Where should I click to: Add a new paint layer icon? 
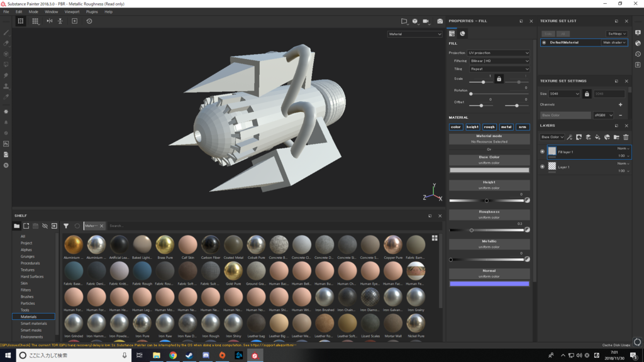pyautogui.click(x=588, y=137)
